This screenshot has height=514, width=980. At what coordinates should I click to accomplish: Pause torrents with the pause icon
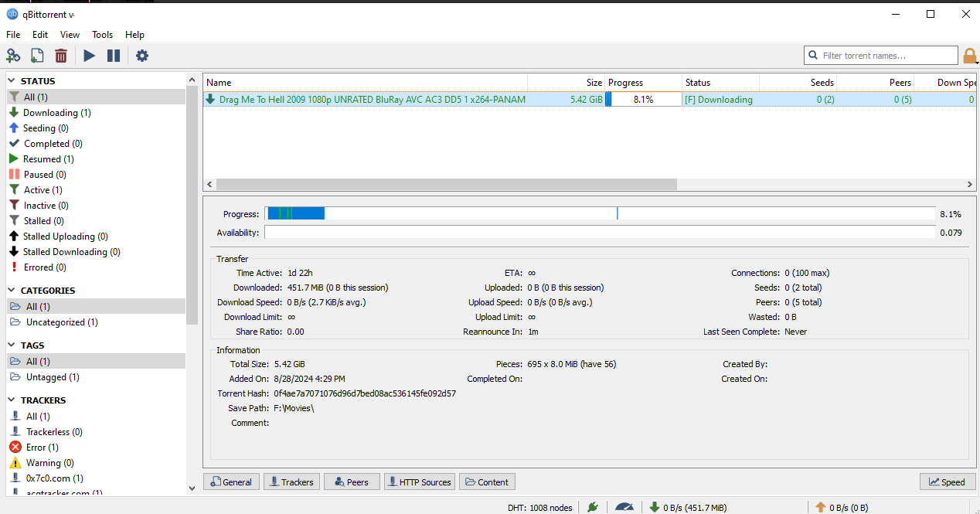(114, 56)
